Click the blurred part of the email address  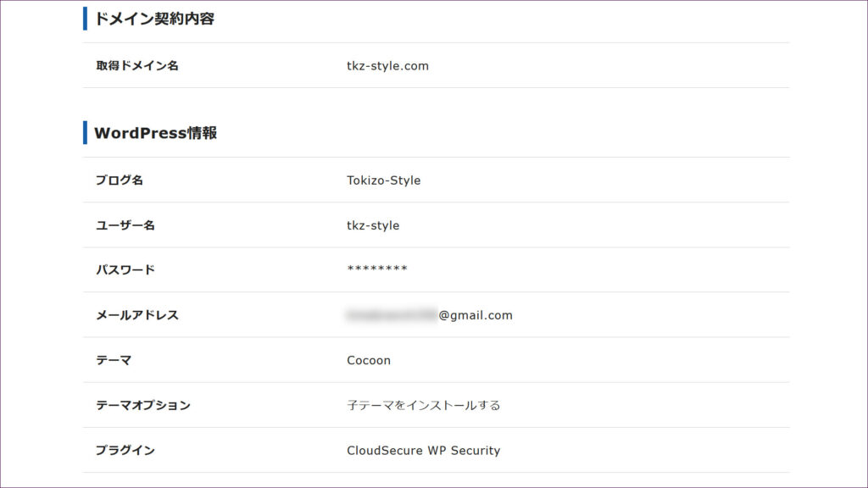[391, 315]
